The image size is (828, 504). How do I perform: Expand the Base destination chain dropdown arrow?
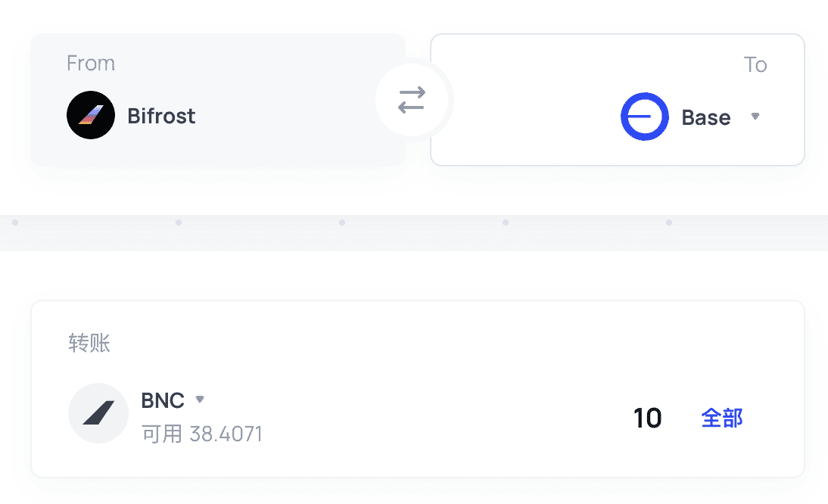pos(755,117)
